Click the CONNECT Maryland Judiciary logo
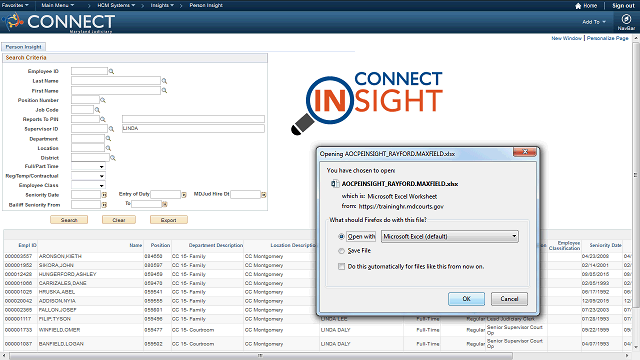The height and width of the screenshot is (360, 640). click(x=58, y=22)
